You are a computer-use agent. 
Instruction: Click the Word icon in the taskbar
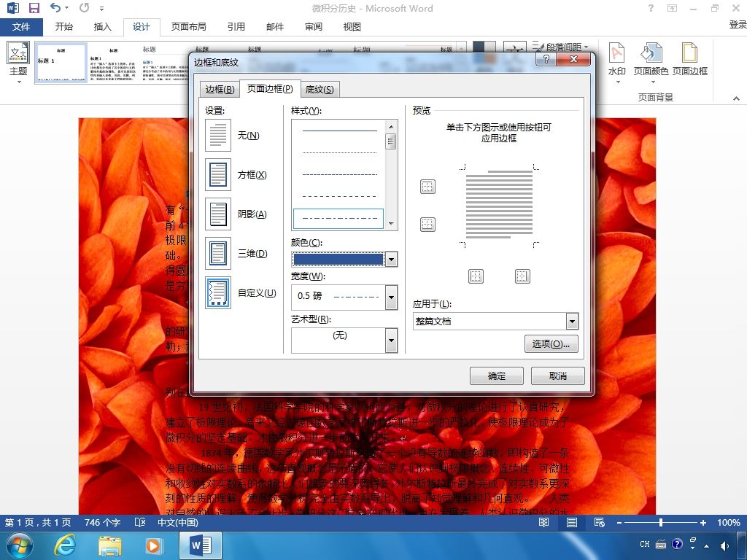[x=201, y=545]
